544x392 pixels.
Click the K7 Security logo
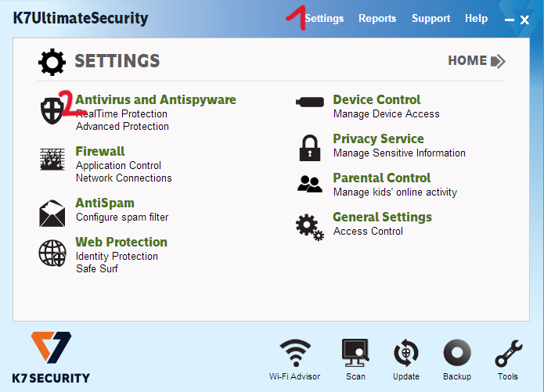51,357
